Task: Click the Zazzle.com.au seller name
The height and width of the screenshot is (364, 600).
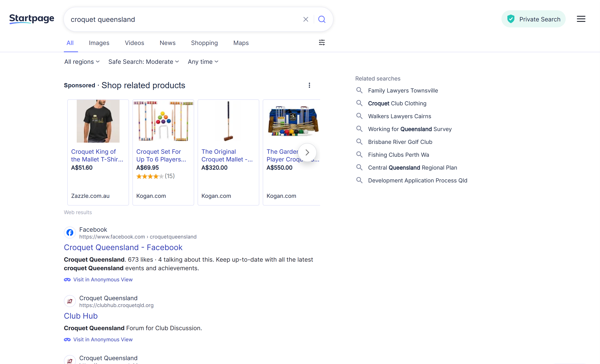Action: (x=90, y=196)
